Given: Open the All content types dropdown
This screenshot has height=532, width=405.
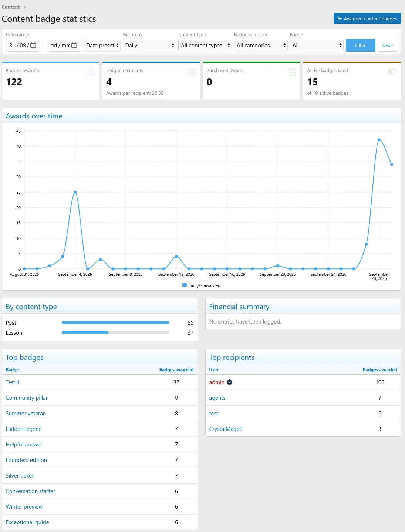Looking at the screenshot, I should click(205, 46).
